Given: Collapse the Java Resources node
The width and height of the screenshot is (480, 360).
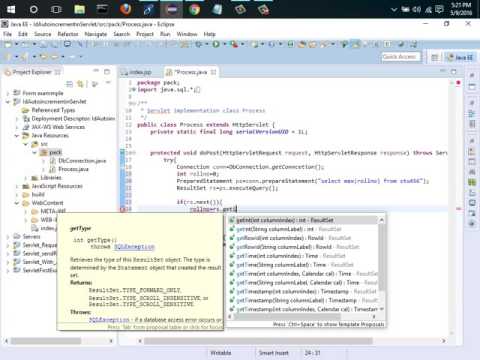Looking at the screenshot, I should 17,136.
